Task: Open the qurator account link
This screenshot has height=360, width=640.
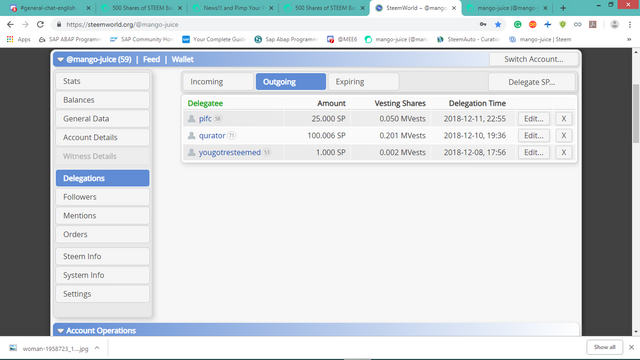Action: pos(212,136)
